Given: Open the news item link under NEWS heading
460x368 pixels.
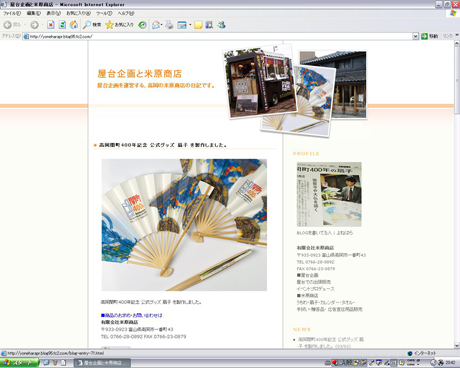Looking at the screenshot, I should coord(331,343).
